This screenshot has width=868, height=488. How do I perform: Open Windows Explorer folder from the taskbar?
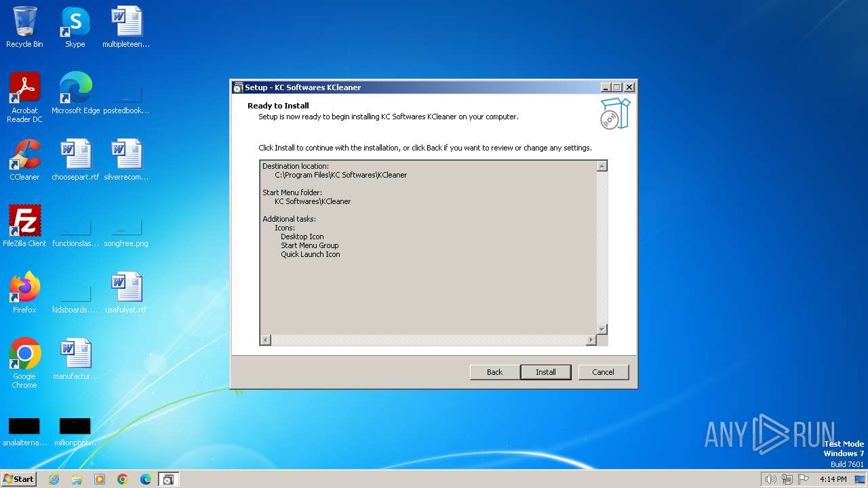(77, 479)
